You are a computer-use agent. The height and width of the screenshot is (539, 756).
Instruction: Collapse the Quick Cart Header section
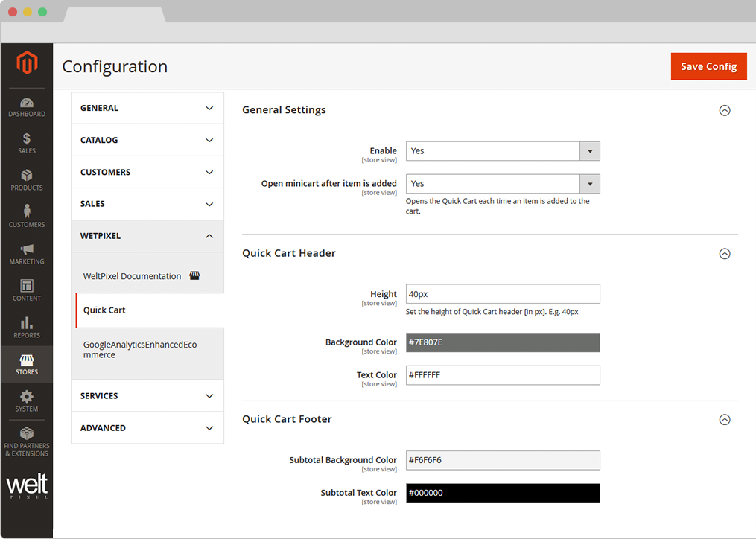point(724,254)
